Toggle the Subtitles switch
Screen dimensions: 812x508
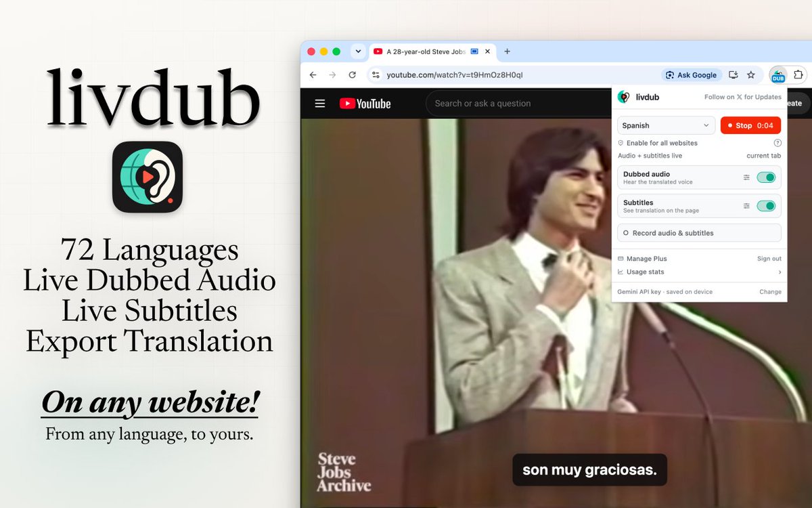click(766, 206)
